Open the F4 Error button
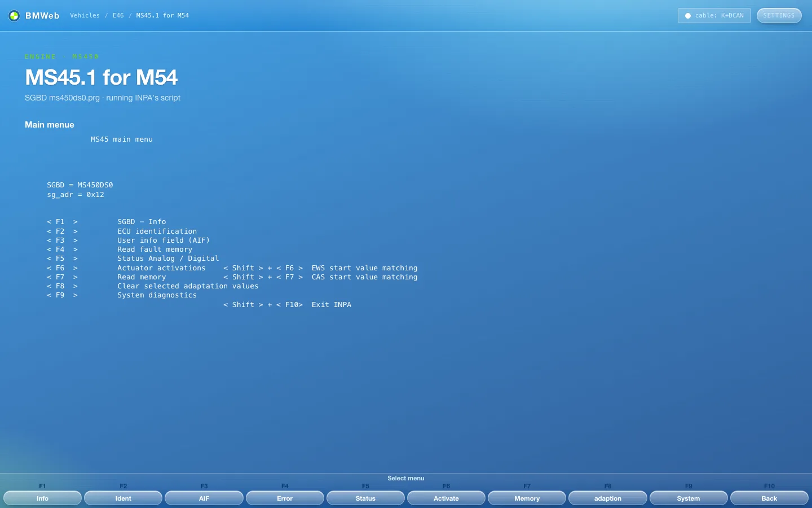Viewport: 812px width, 508px height. pyautogui.click(x=285, y=498)
